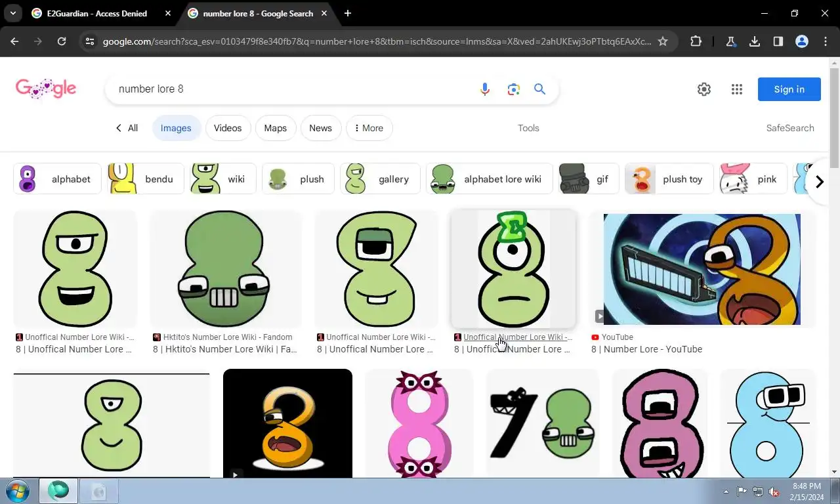This screenshot has height=504, width=840.
Task: Open Hktito's Number Lore Wiki - Fandom link
Action: (227, 337)
